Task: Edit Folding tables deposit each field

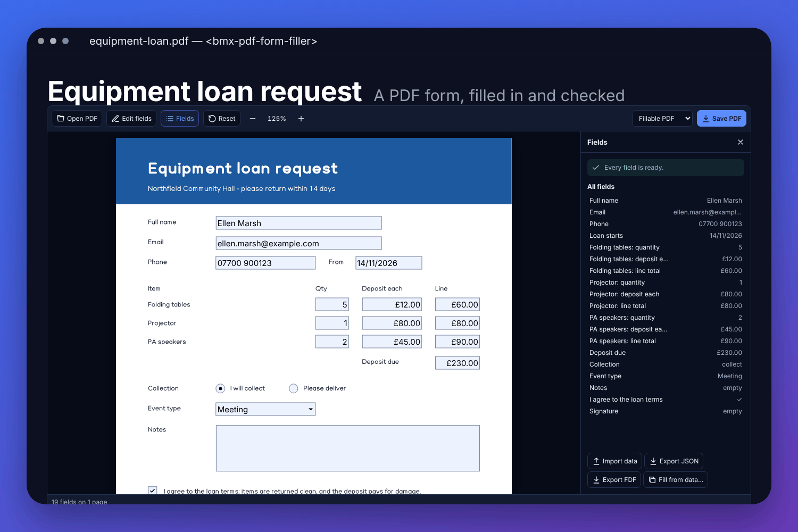Action: click(x=392, y=304)
